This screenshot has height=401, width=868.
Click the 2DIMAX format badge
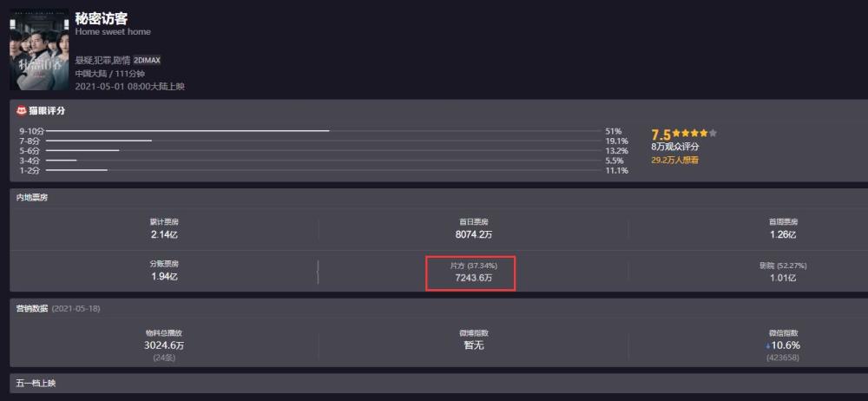(148, 60)
